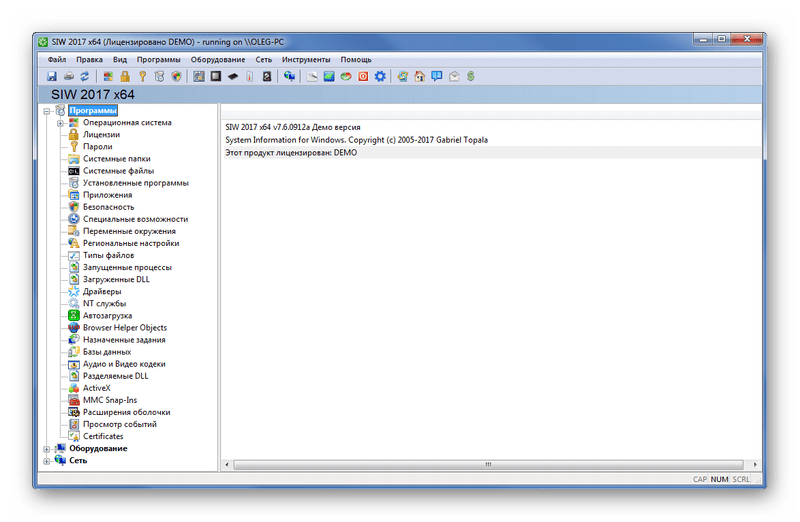The image size is (800, 522).
Task: Select Загруженные DLL in the tree
Action: pos(116,280)
